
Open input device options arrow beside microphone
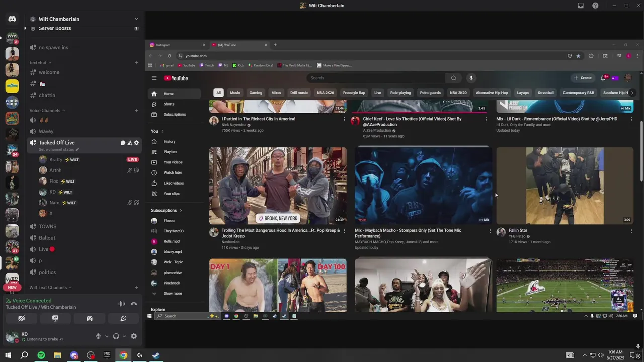(x=106, y=336)
